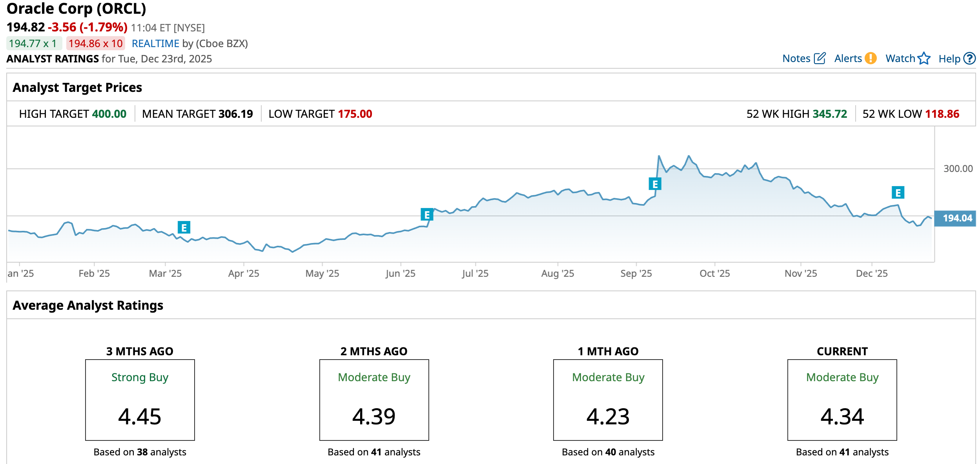Click the Notes pencil edit icon
Image resolution: width=980 pixels, height=464 pixels.
coord(820,58)
